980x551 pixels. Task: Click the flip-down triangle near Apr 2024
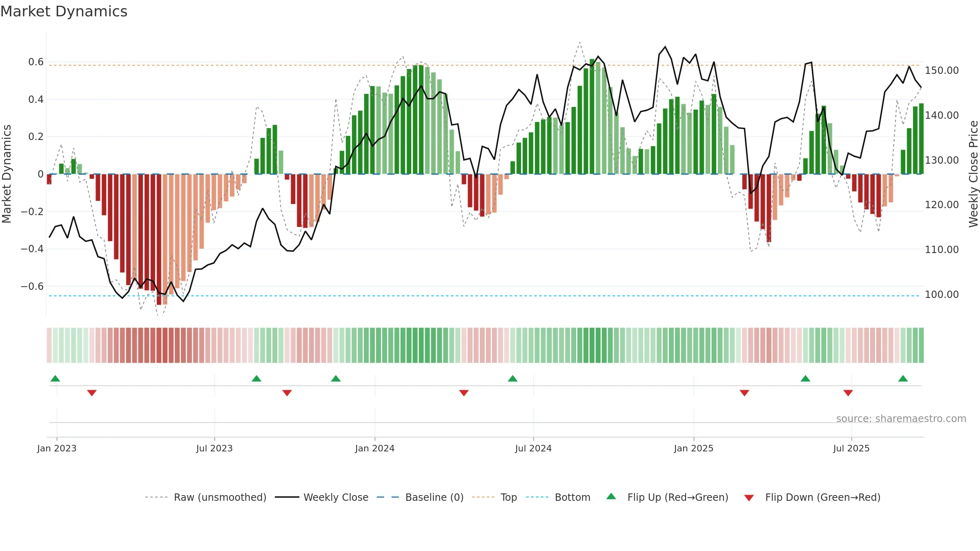coord(464,393)
